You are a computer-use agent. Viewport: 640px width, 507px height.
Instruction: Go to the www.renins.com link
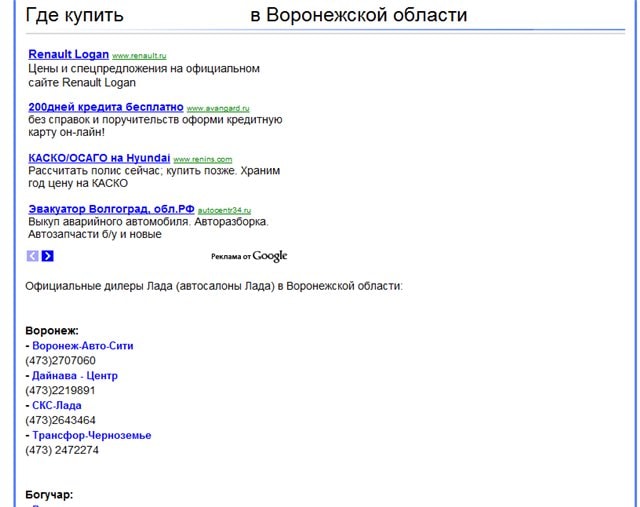[x=202, y=159]
